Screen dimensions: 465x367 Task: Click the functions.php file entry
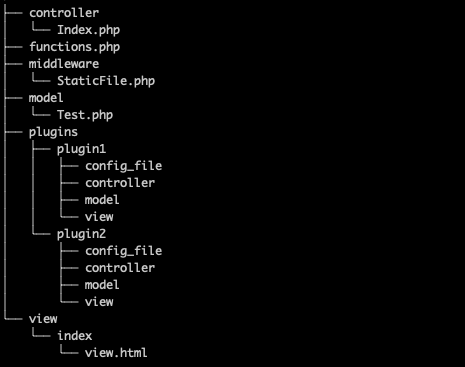point(74,47)
